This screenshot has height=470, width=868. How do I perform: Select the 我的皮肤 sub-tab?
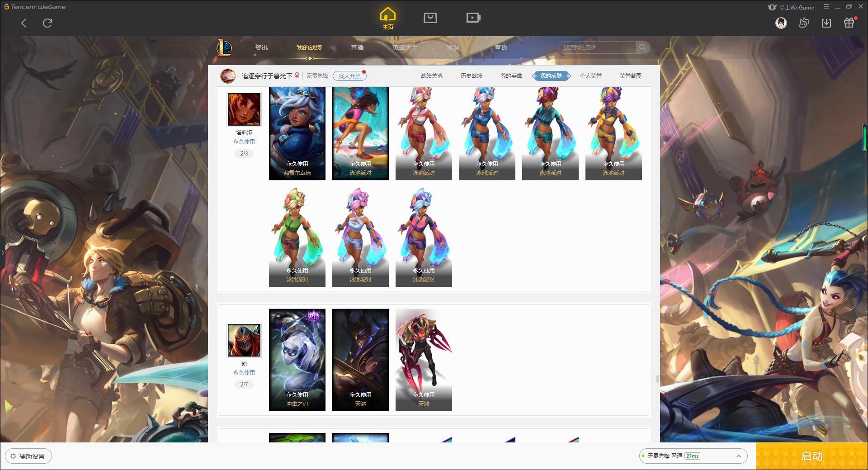[551, 76]
